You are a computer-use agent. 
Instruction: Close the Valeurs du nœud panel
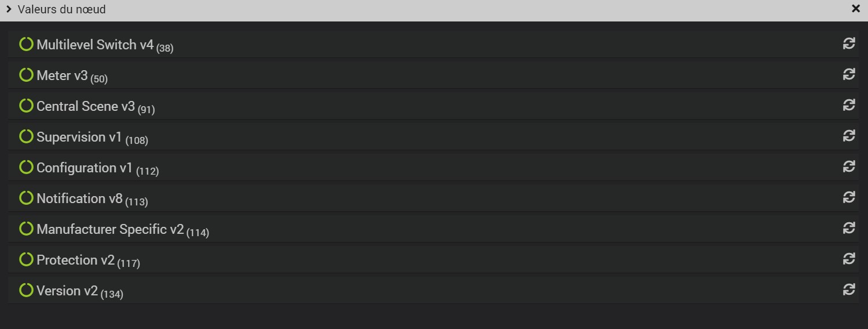point(855,9)
